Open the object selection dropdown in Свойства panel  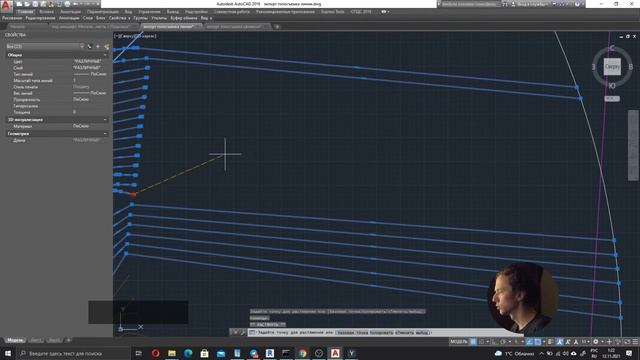pos(45,47)
